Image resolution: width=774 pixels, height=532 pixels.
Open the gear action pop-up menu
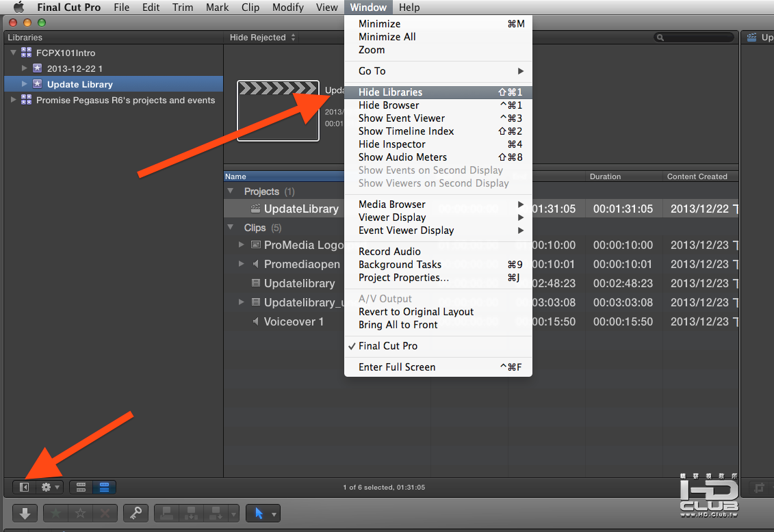pos(51,487)
